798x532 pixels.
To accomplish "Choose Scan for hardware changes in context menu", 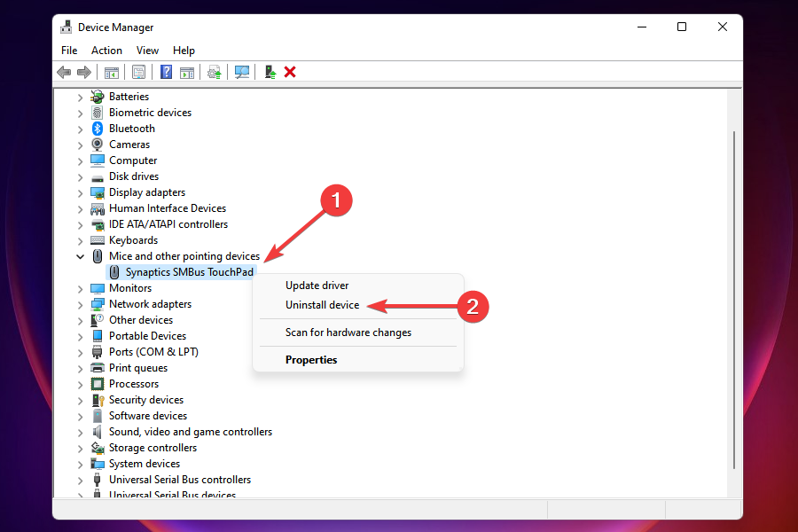I will tap(358, 332).
